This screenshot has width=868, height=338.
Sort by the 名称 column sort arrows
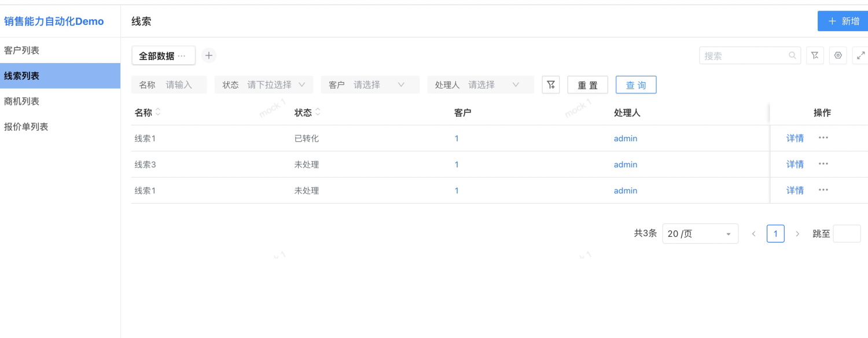[158, 112]
